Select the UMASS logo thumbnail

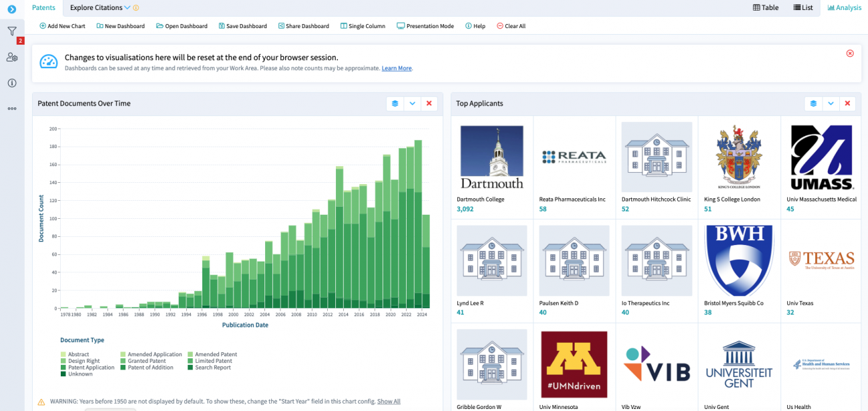pyautogui.click(x=822, y=157)
